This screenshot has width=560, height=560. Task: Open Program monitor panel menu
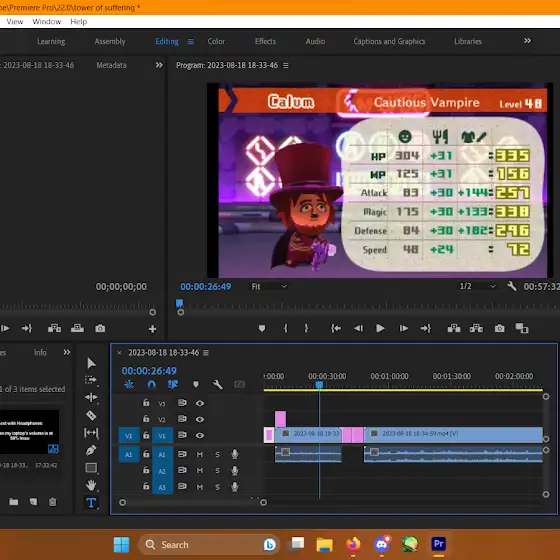(x=286, y=65)
